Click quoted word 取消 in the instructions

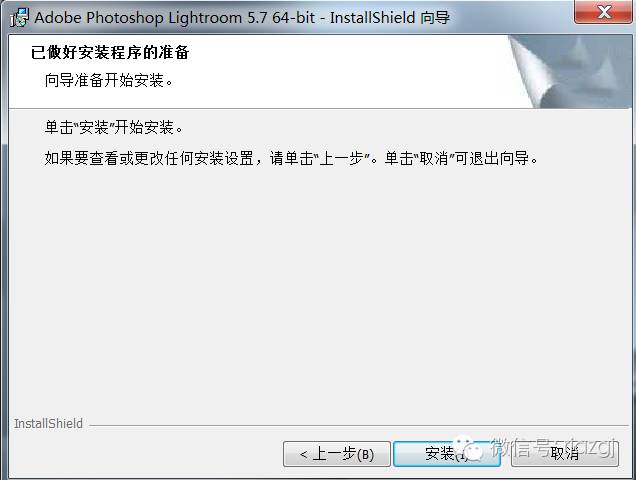pos(434,158)
